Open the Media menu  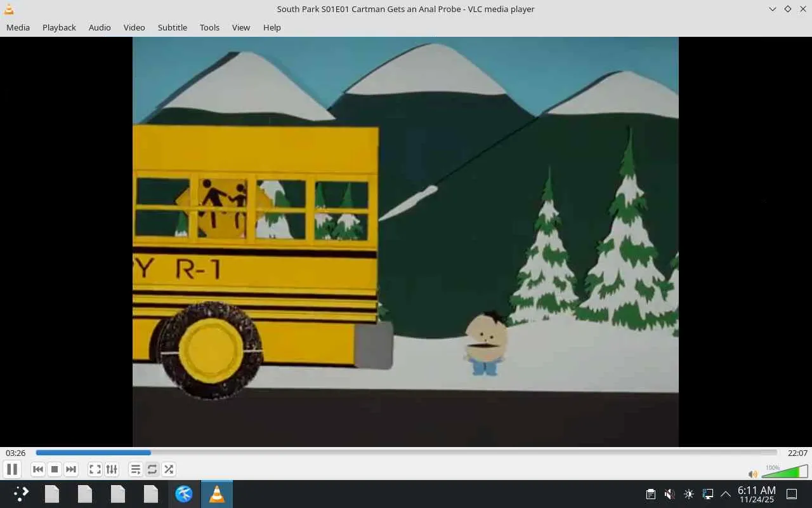point(18,27)
